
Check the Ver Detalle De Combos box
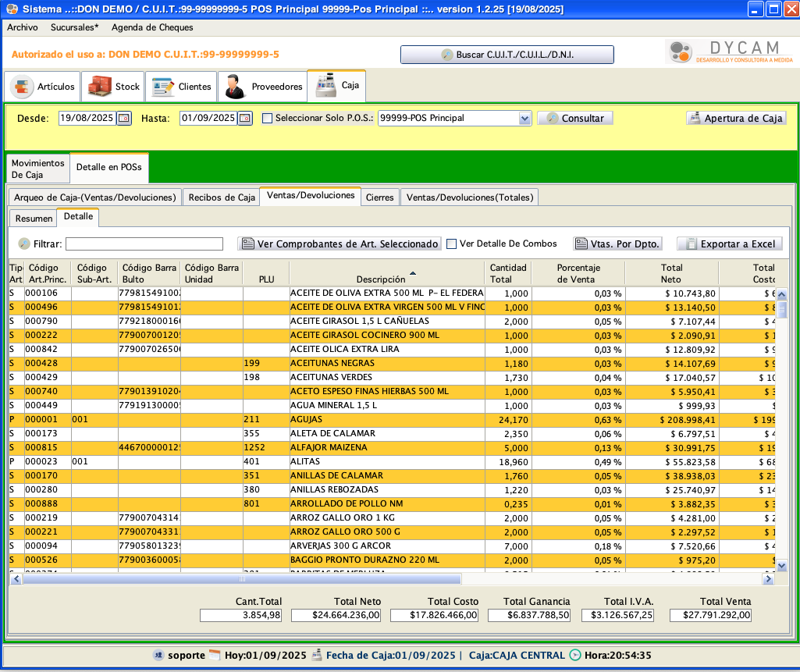452,244
